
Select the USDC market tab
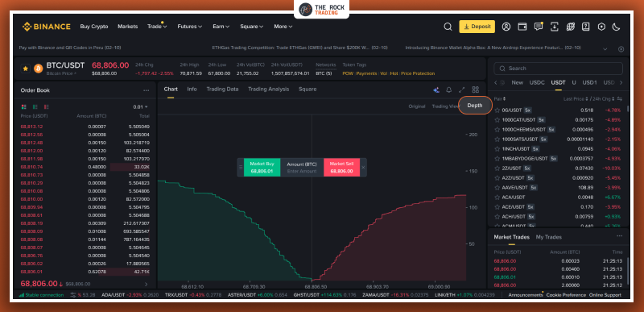(537, 82)
